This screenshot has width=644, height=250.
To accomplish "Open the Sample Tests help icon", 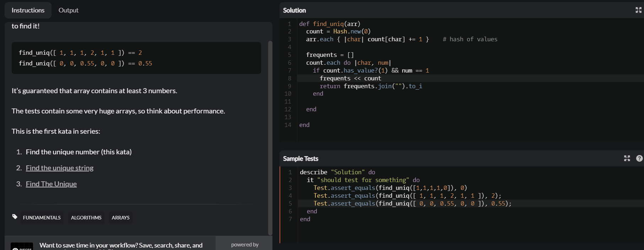I will tap(639, 158).
